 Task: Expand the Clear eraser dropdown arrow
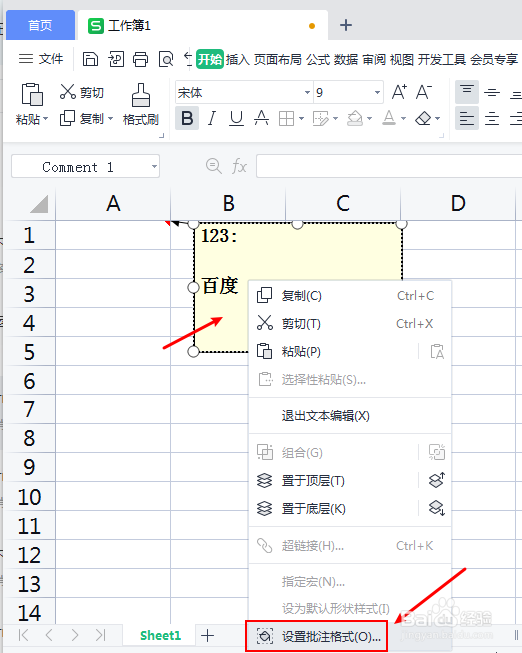pos(437,119)
